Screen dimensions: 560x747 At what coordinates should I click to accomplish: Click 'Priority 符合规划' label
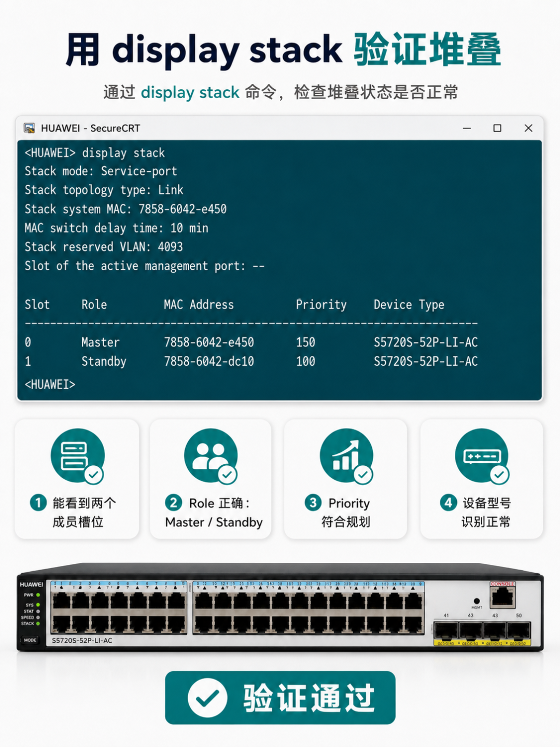pyautogui.click(x=345, y=512)
